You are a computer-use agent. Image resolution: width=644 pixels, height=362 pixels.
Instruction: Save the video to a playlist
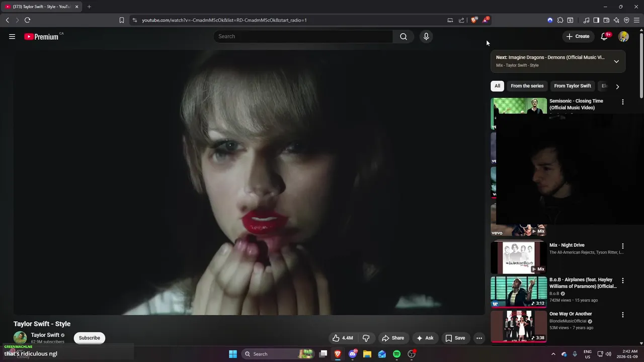point(455,338)
